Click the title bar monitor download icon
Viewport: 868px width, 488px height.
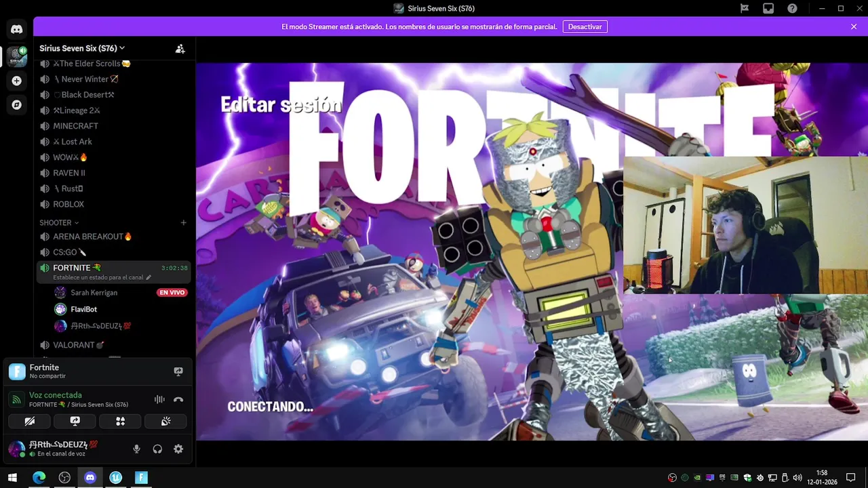[768, 8]
